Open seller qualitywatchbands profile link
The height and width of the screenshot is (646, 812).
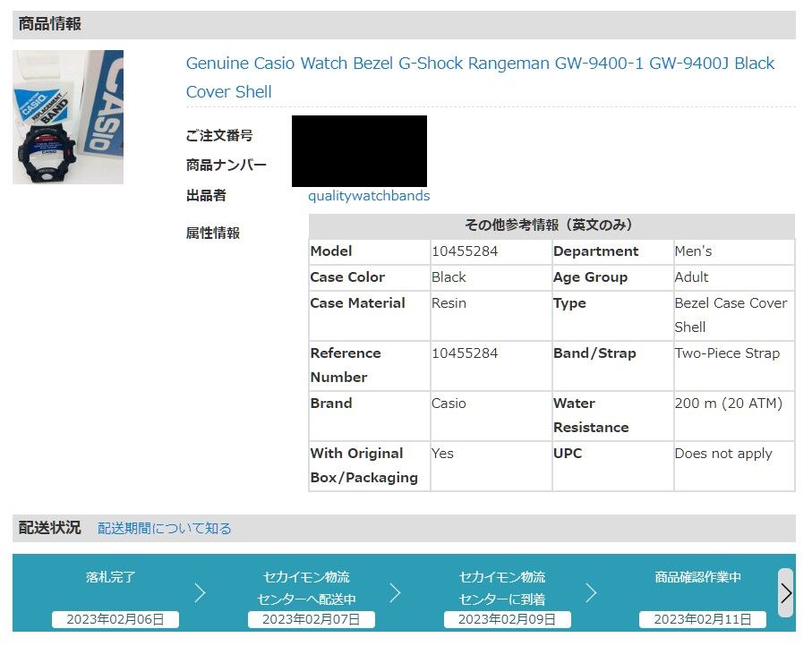pos(369,196)
